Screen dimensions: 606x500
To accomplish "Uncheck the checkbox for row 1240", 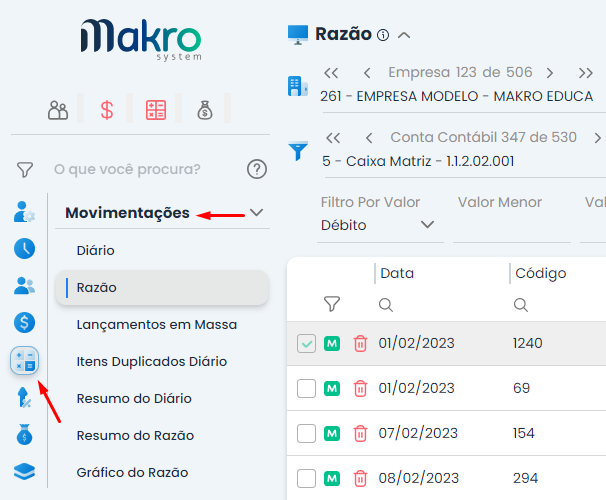I will (x=306, y=344).
